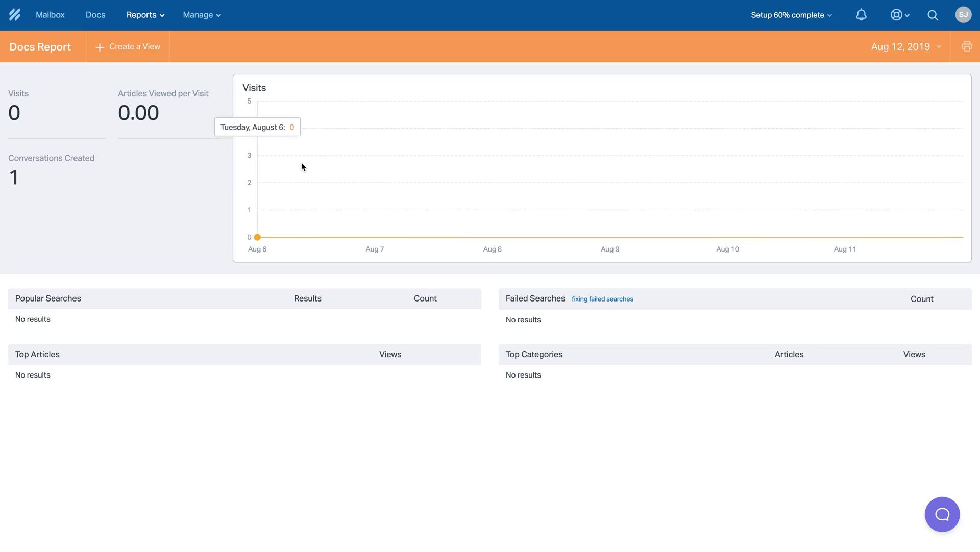
Task: Expand the Manage navigation dropdown
Action: (x=201, y=15)
